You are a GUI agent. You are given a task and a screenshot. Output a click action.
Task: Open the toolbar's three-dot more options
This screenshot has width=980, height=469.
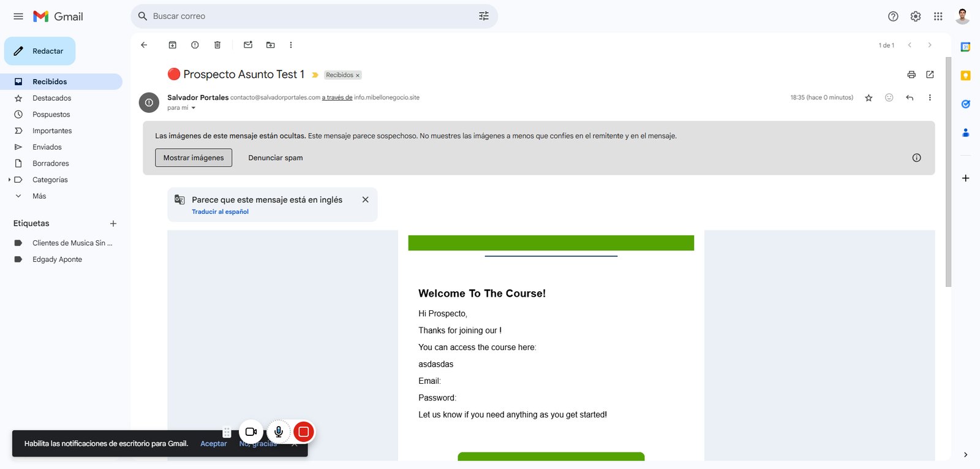pyautogui.click(x=291, y=45)
